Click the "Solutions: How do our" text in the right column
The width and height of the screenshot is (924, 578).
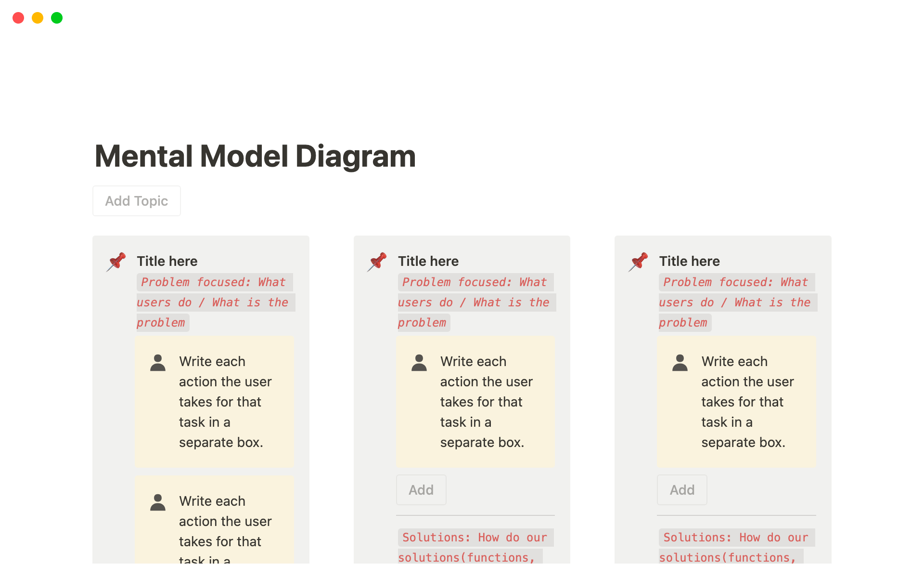pos(736,538)
